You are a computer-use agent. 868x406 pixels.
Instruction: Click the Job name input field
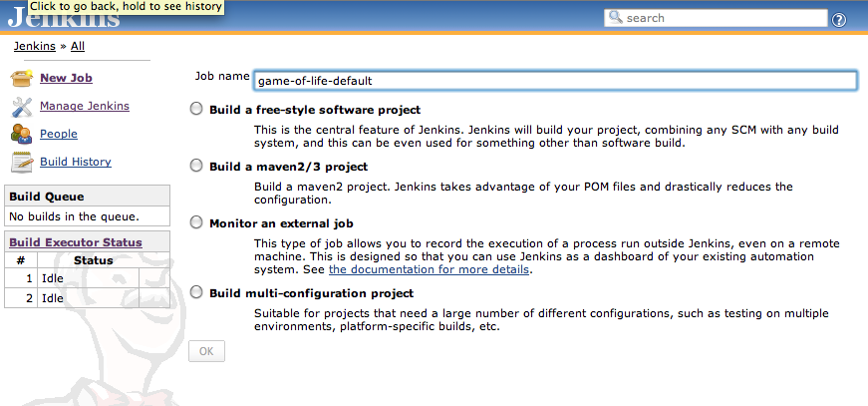[x=555, y=81]
